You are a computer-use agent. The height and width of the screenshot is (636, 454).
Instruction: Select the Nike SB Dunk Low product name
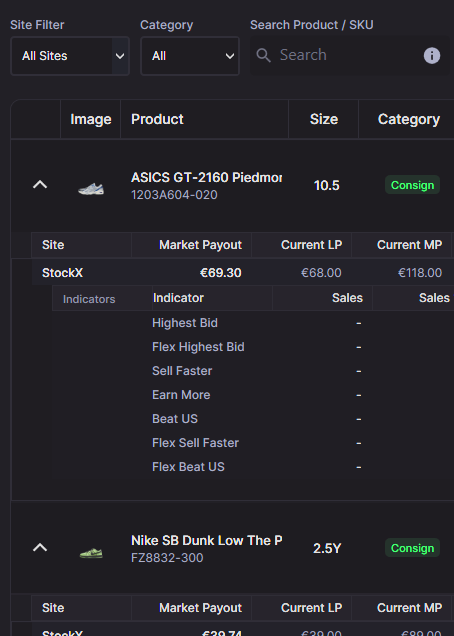207,541
